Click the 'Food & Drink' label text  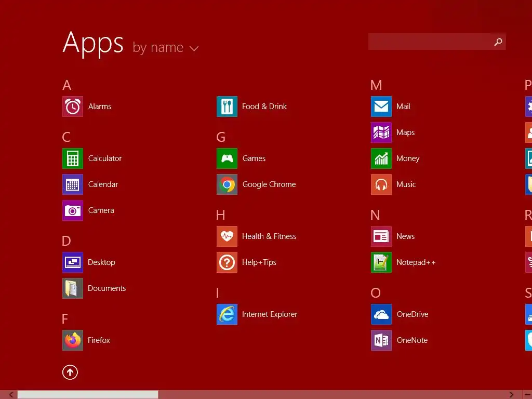[264, 107]
